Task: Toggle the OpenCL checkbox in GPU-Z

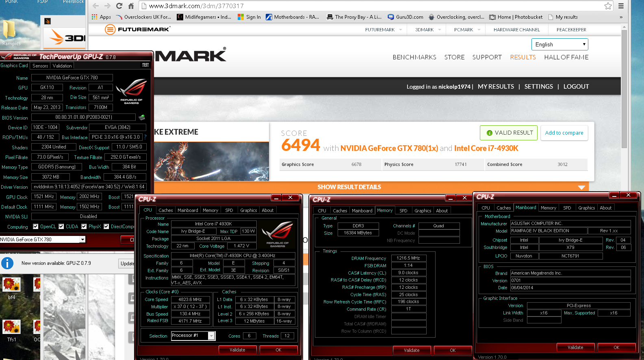Action: point(36,227)
